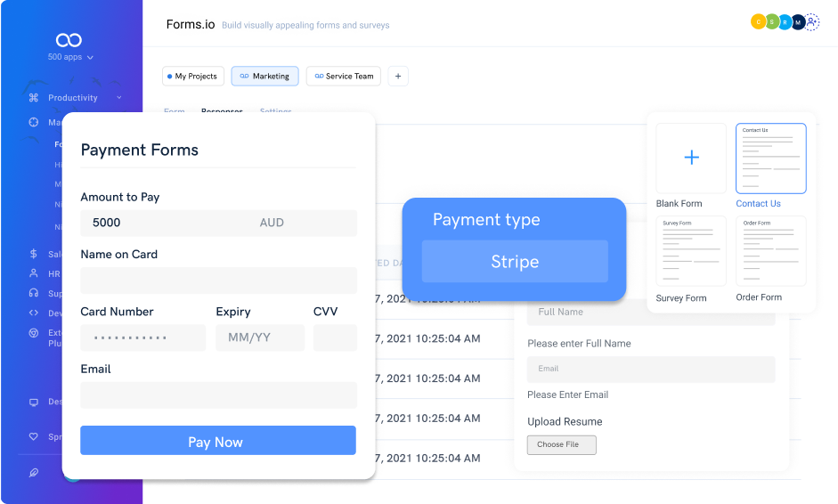838x504 pixels.
Task: Click the Support headphones icon
Action: pyautogui.click(x=34, y=293)
